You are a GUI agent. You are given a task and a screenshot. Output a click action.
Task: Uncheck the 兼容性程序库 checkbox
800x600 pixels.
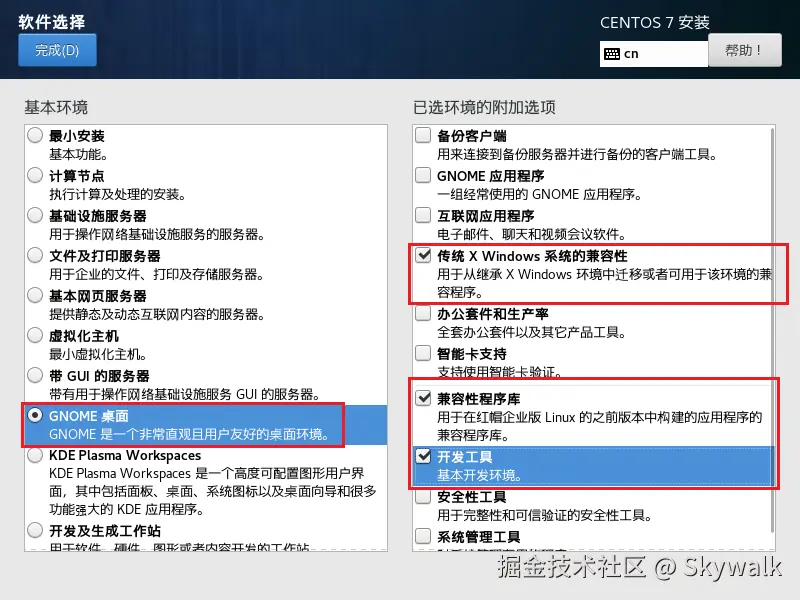point(423,397)
